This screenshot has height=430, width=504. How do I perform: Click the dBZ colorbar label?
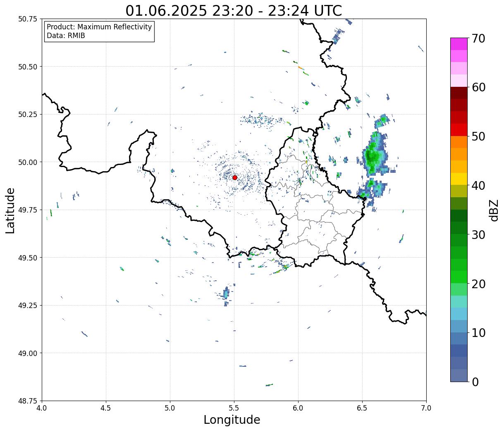coord(494,210)
